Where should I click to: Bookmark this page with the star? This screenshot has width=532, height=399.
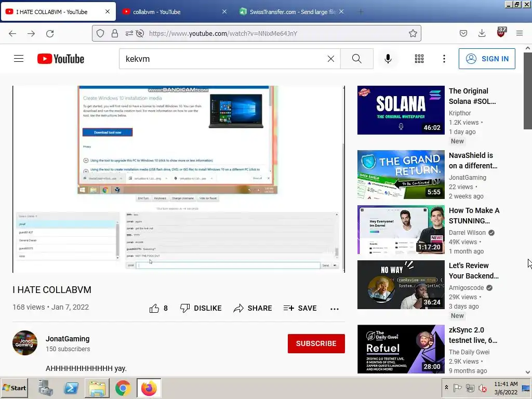click(x=413, y=33)
